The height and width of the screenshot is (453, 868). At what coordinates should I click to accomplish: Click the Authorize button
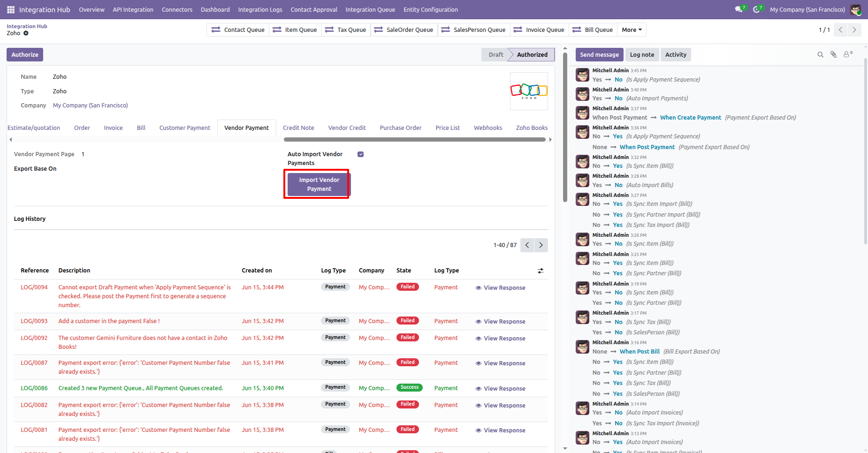click(25, 54)
